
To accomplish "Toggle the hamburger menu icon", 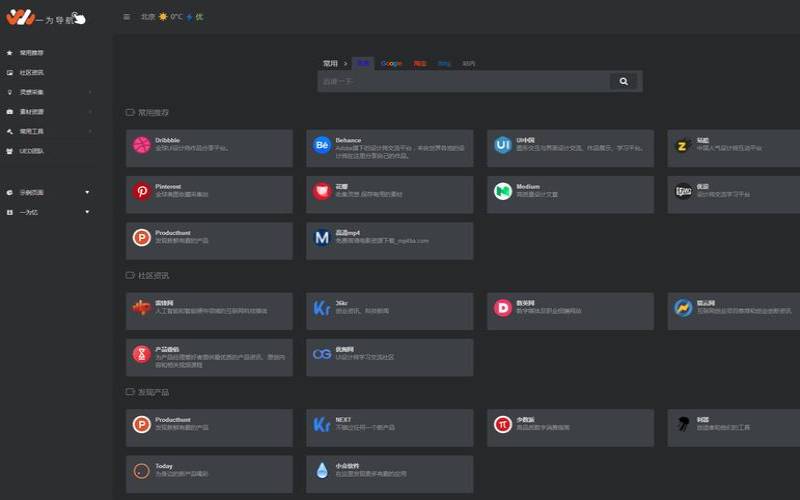I will pyautogui.click(x=127, y=17).
